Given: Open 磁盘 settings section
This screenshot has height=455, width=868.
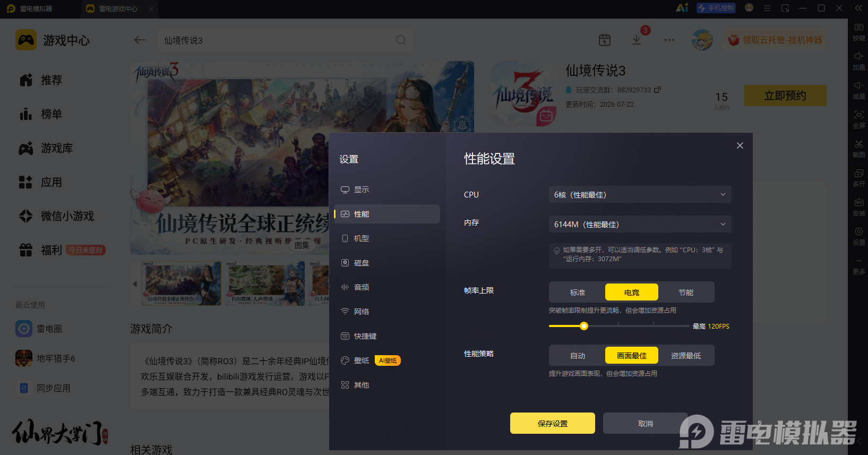Looking at the screenshot, I should [387, 263].
